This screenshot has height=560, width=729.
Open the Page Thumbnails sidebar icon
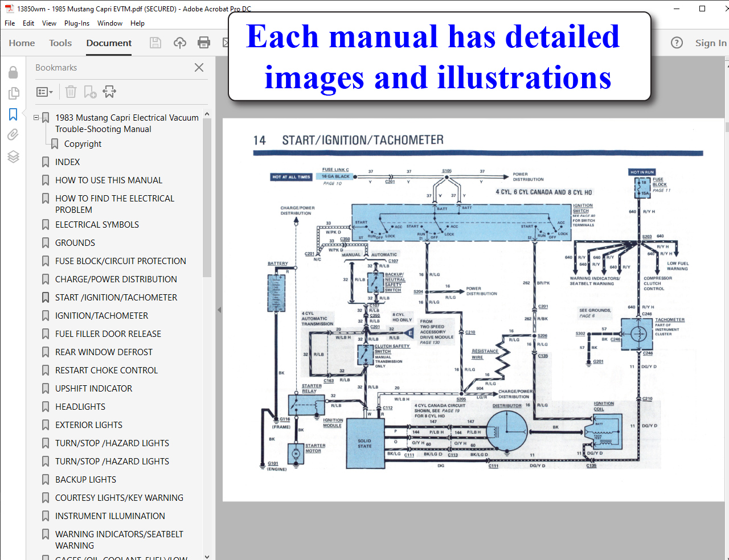[13, 93]
